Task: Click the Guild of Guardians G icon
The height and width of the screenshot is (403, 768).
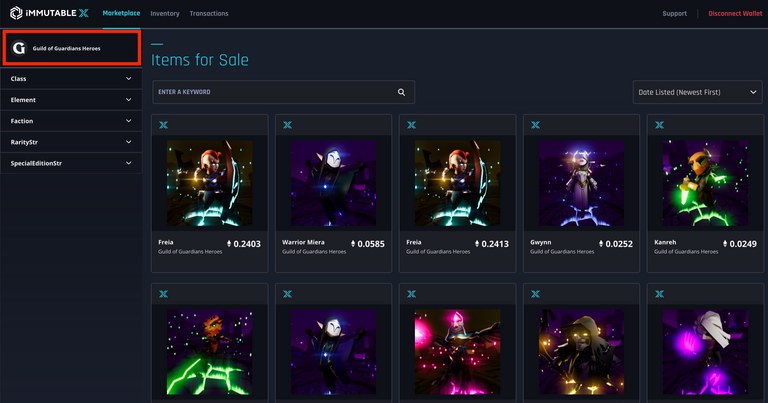Action: [x=19, y=48]
